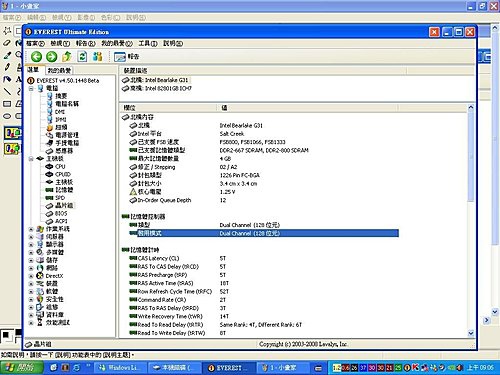Switch to the 我的最愛 tab in left panel
This screenshot has width=500, height=375.
pos(59,70)
